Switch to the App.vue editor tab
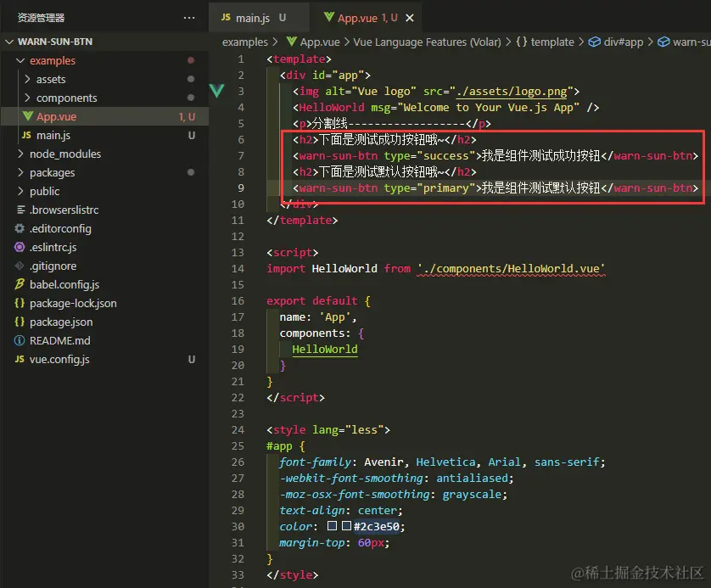The image size is (711, 588). tap(366, 18)
